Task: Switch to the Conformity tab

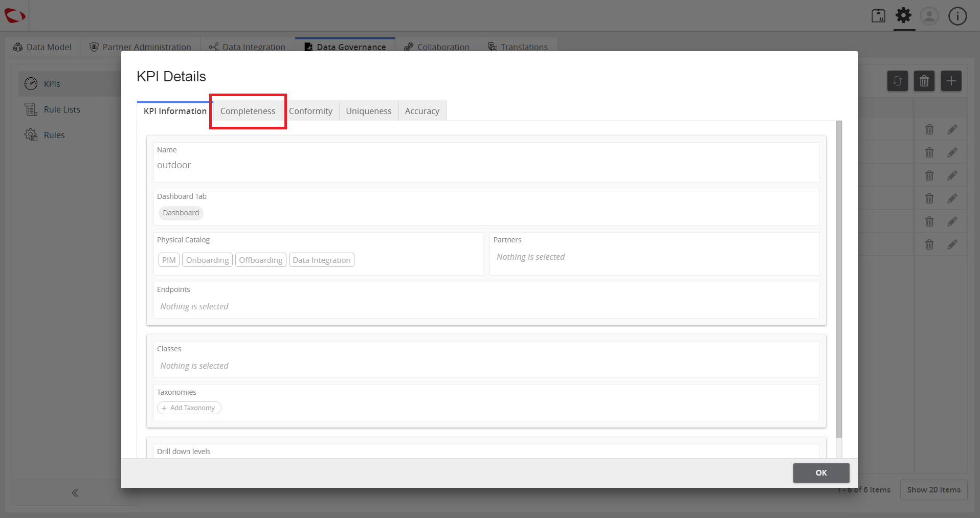Action: click(310, 111)
